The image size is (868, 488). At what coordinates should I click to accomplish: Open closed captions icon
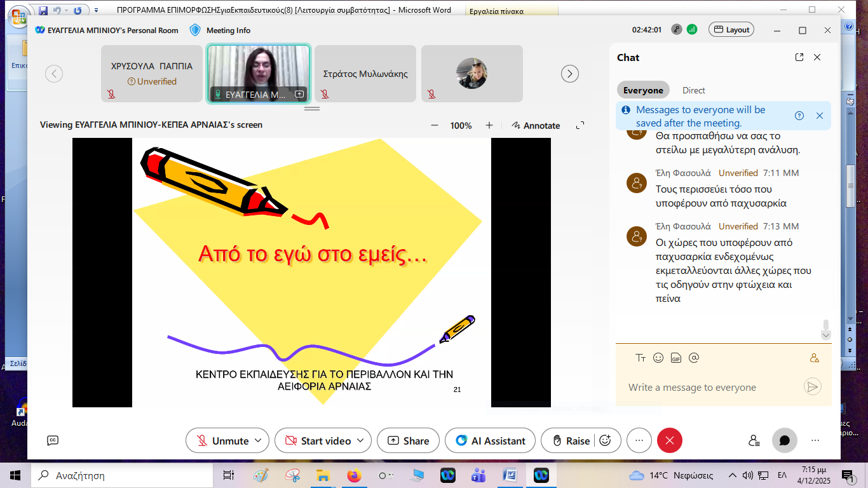(x=53, y=440)
